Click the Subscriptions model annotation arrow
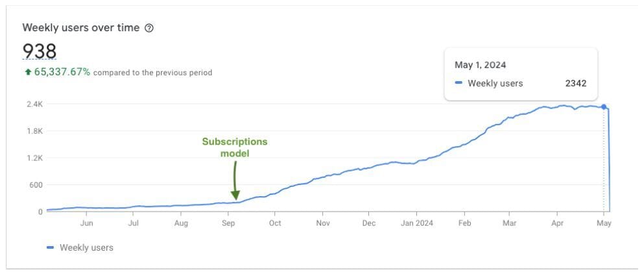 pos(235,181)
